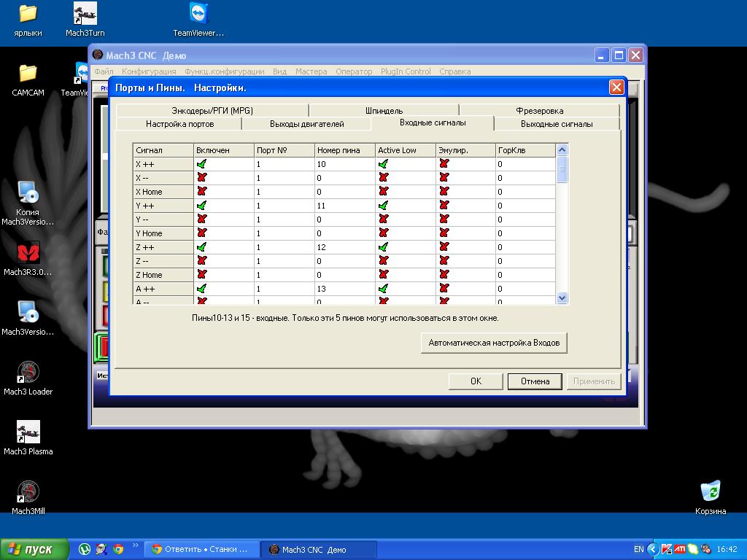Confirm the dialog with OK
Viewport: 747px width, 560px height.
tap(476, 381)
